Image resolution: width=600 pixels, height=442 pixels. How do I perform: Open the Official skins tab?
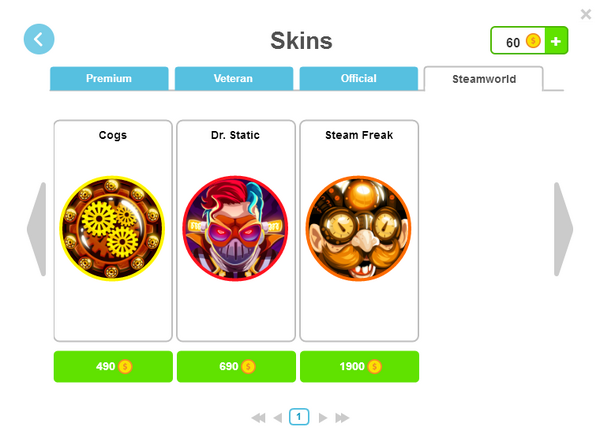click(x=359, y=78)
